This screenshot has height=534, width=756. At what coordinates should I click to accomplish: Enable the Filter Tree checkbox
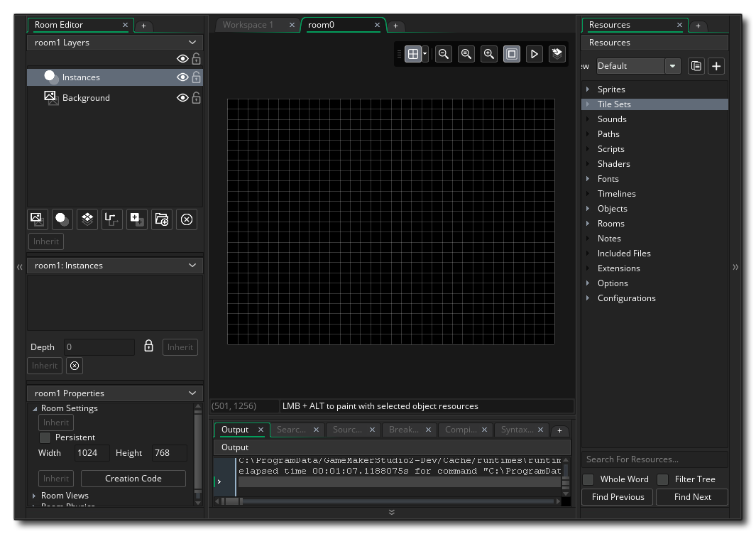point(662,479)
